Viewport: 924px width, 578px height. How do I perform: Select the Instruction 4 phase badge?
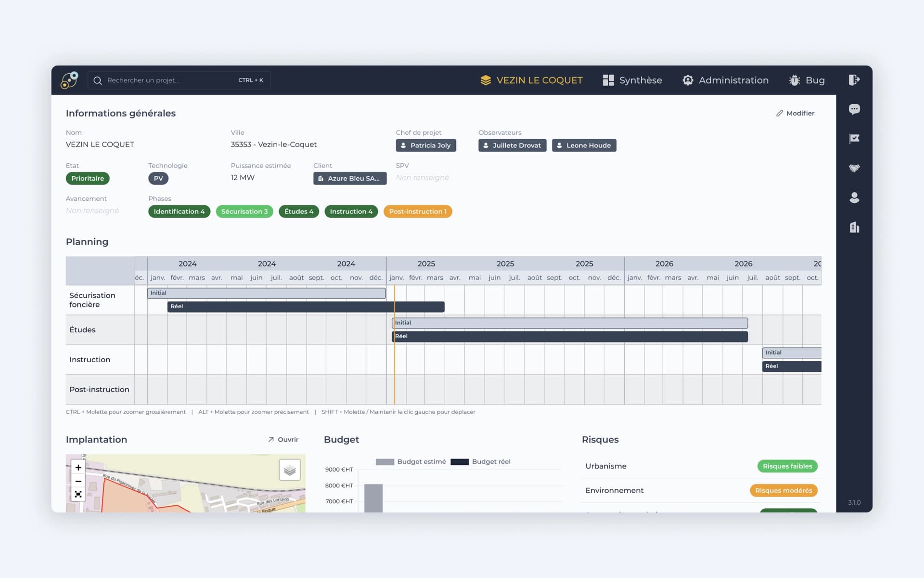coord(351,211)
